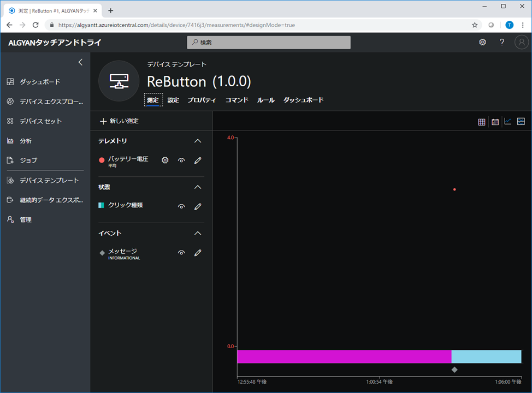
Task: Click the バッテリー電圧 measurement label
Action: click(128, 159)
